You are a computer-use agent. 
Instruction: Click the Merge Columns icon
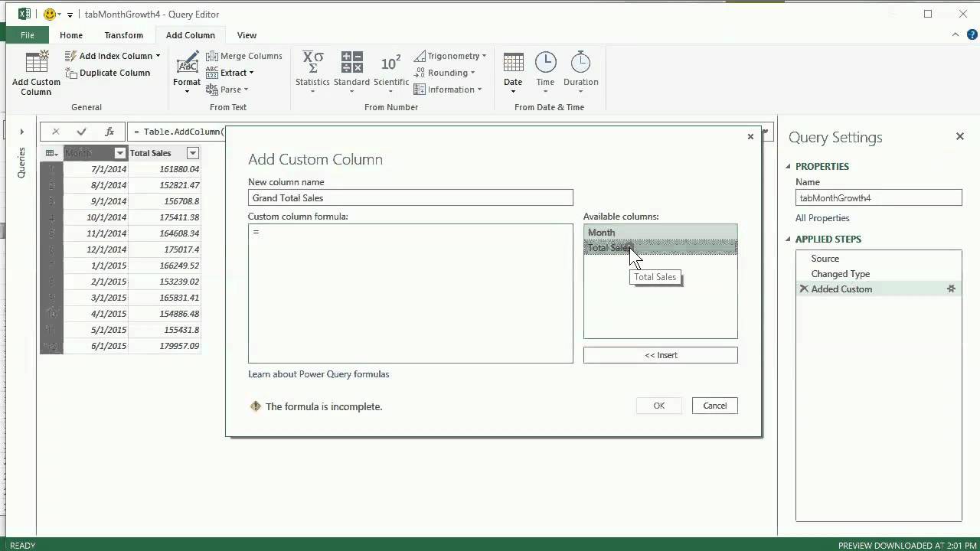point(211,56)
